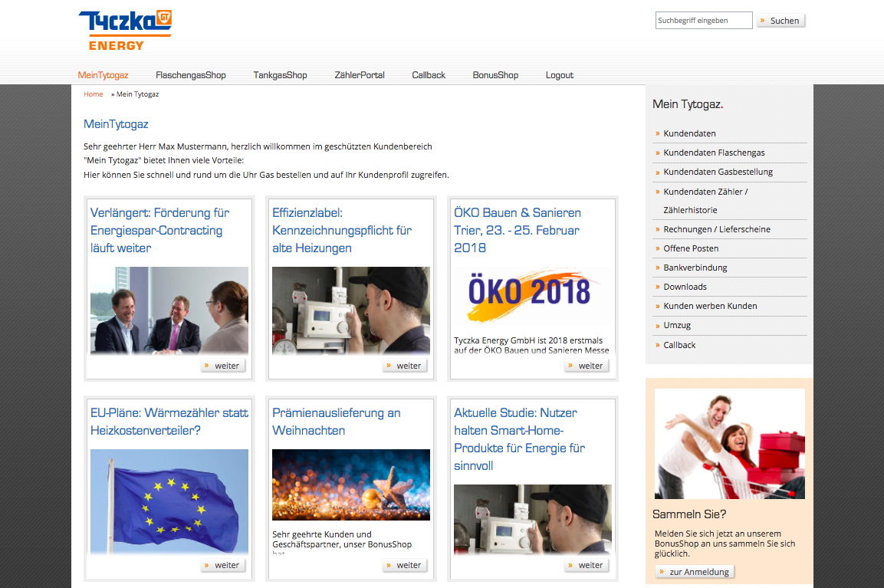Image resolution: width=884 pixels, height=588 pixels.
Task: Click weiter under Prämienauslieferung an Weihnachten
Action: click(x=405, y=566)
